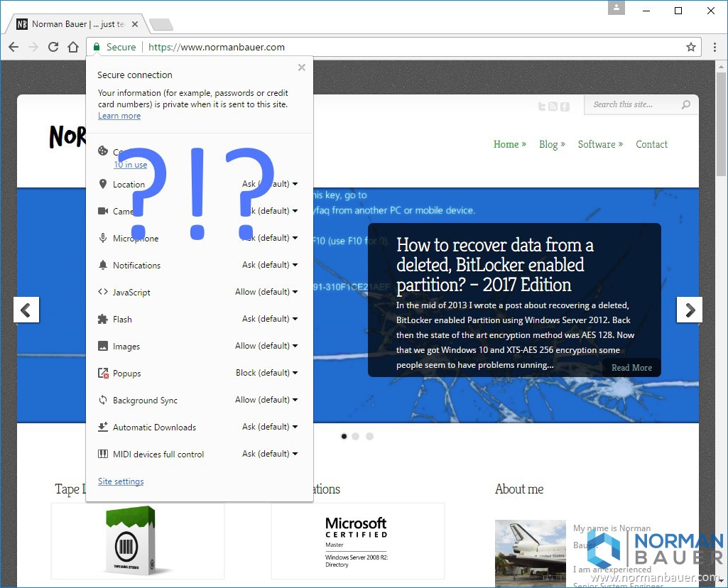This screenshot has height=588, width=728.
Task: Open the home page via house icon
Action: click(x=73, y=47)
